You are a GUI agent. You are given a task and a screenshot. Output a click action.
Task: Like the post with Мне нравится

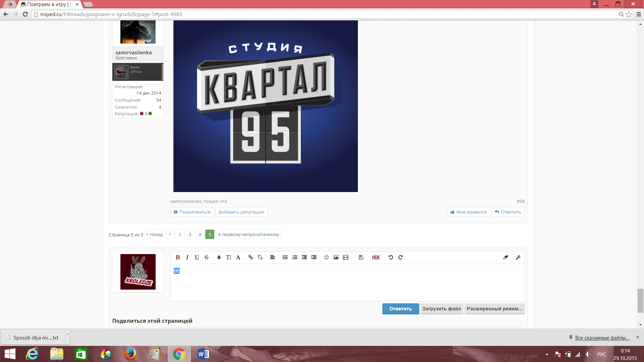coord(468,212)
